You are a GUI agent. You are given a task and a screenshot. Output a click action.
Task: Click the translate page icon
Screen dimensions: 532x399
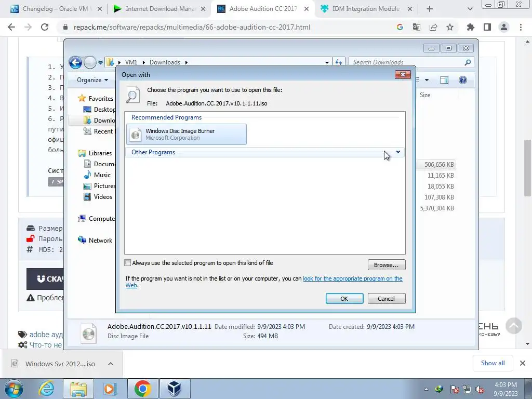tap(417, 27)
